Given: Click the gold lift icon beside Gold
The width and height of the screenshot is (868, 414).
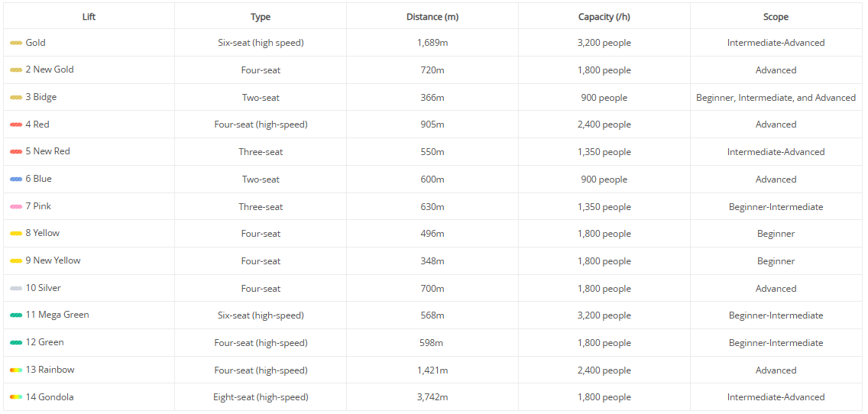Looking at the screenshot, I should point(16,43).
